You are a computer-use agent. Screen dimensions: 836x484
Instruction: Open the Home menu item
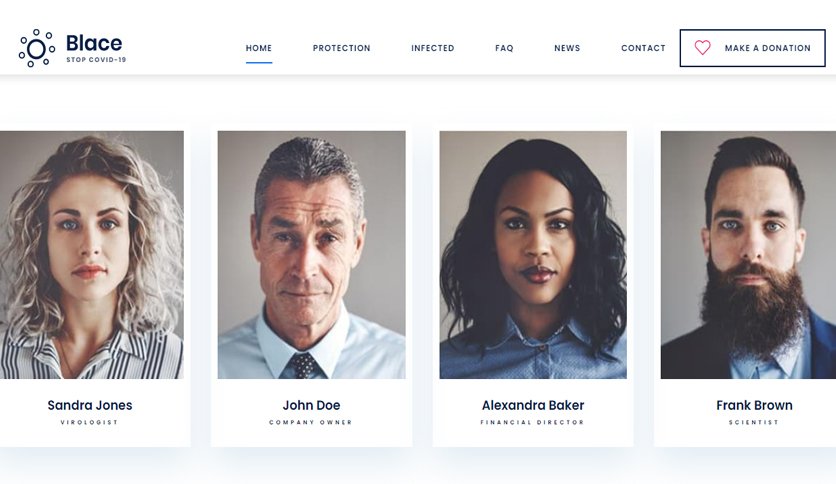point(259,48)
